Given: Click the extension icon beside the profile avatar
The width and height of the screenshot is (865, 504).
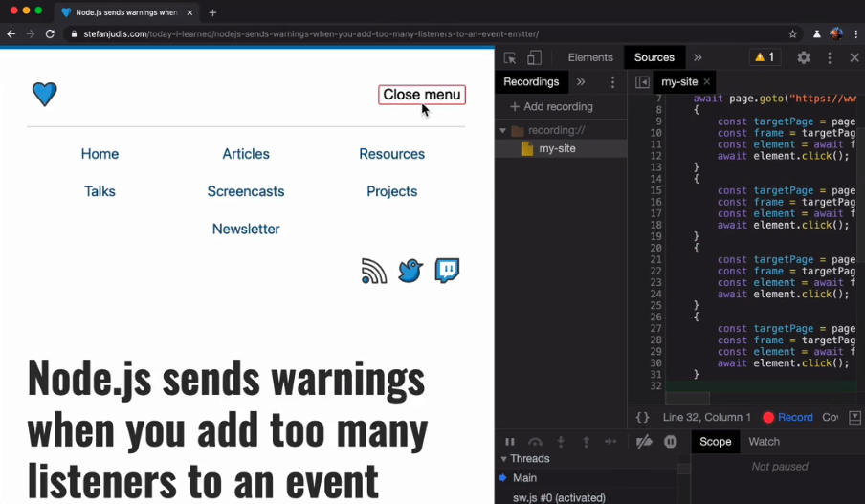Looking at the screenshot, I should tap(817, 34).
